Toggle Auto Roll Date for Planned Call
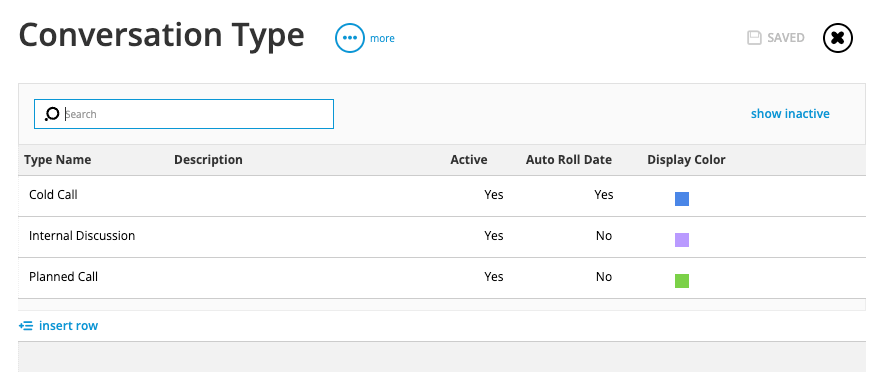 point(604,277)
